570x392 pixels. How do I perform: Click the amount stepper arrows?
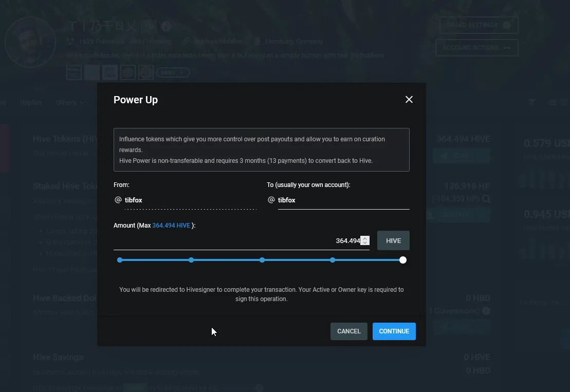point(365,240)
